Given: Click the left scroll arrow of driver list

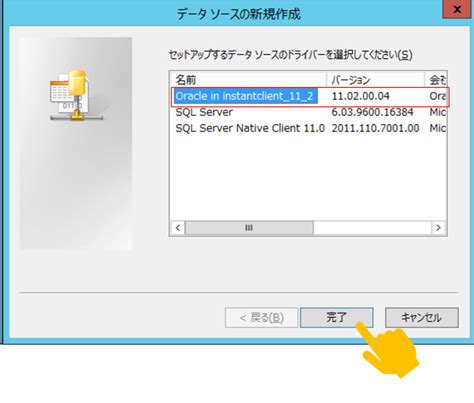Looking at the screenshot, I should coord(178,228).
